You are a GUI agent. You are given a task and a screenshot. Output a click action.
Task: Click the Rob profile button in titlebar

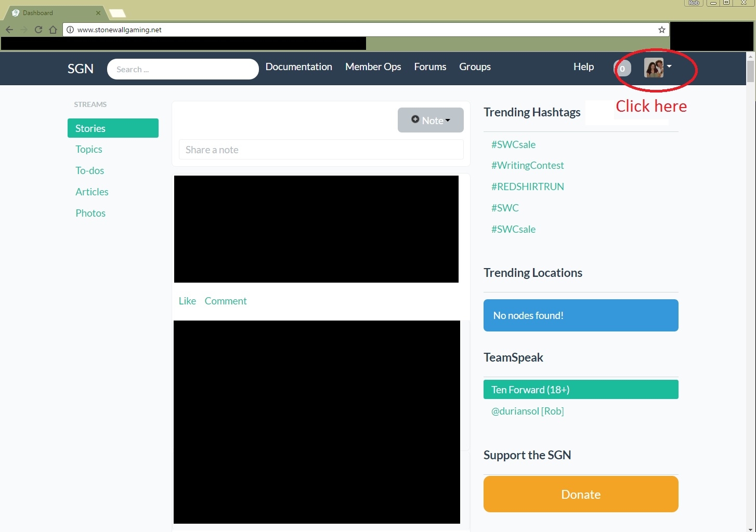[x=694, y=3]
